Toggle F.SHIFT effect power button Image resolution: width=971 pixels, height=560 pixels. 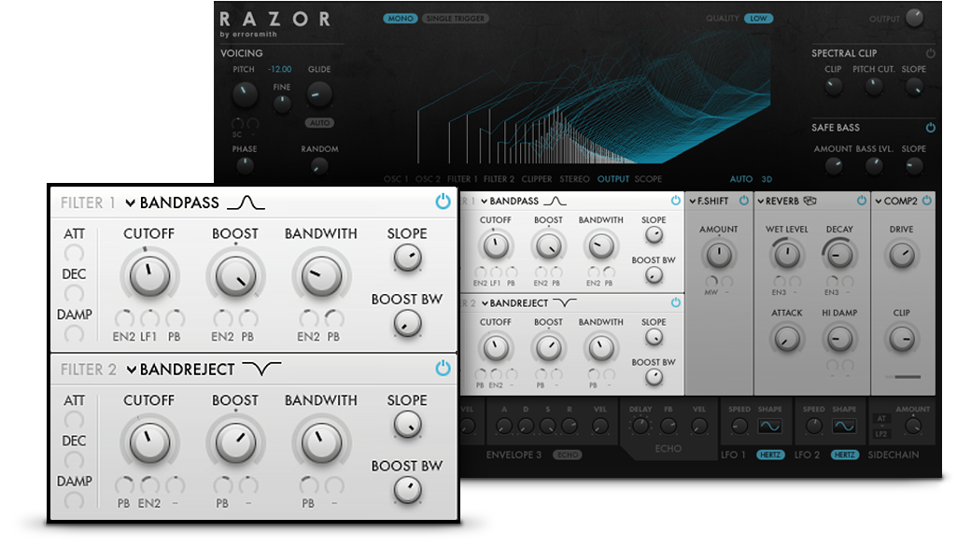tap(744, 201)
